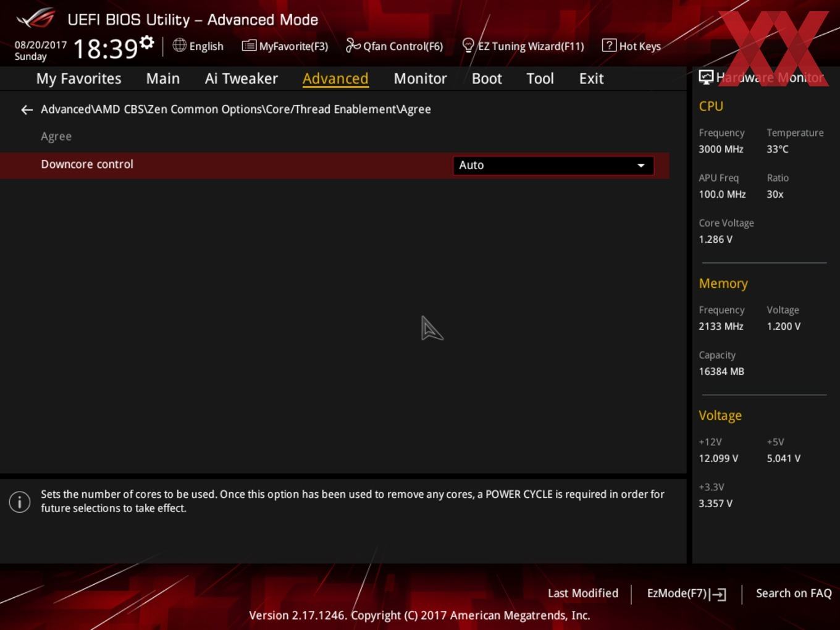Click the APU Freq value 100.0 MHz

pos(722,194)
